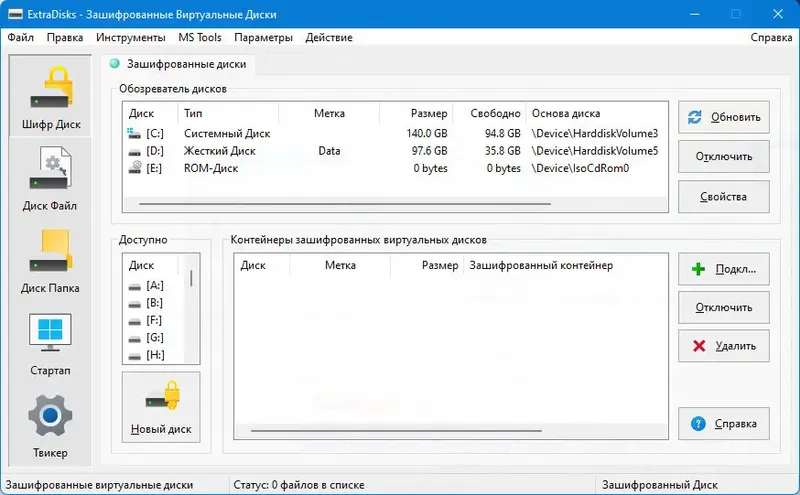Click the Подкл... connect button
The width and height of the screenshot is (800, 495).
coord(723,269)
